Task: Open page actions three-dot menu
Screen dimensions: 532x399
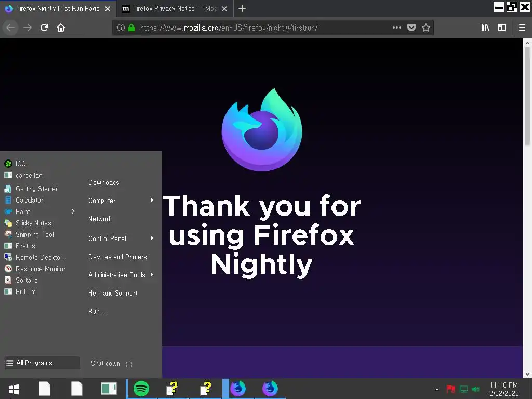Action: [396, 28]
